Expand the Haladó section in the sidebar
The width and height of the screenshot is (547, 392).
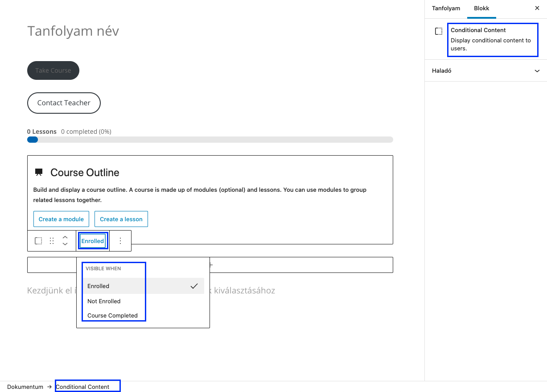coord(485,70)
